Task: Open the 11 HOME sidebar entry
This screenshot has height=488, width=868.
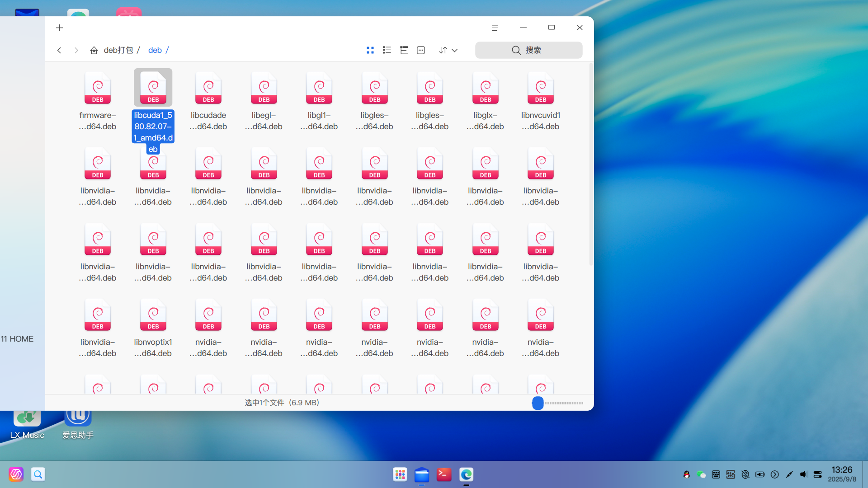Action: tap(17, 339)
